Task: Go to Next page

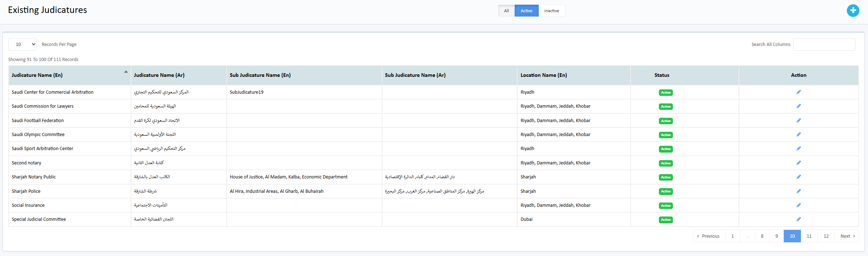Action: point(846,236)
